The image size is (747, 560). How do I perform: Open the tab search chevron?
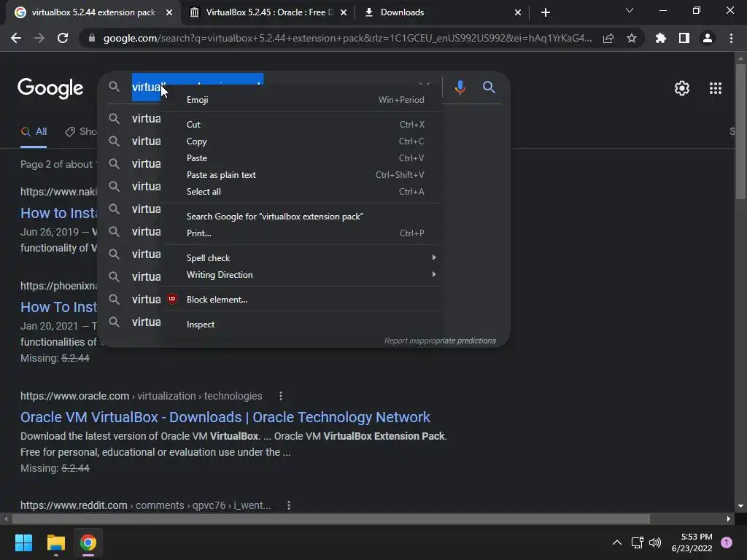[x=630, y=10]
